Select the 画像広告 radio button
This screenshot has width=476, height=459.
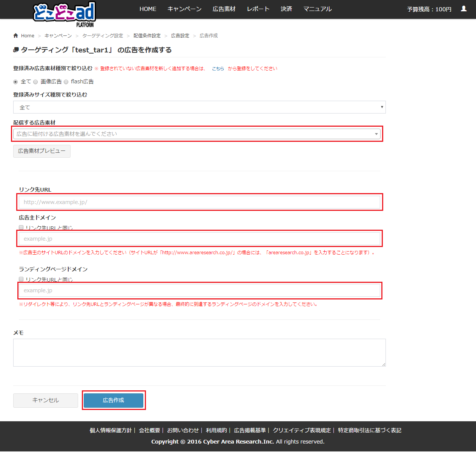[35, 82]
